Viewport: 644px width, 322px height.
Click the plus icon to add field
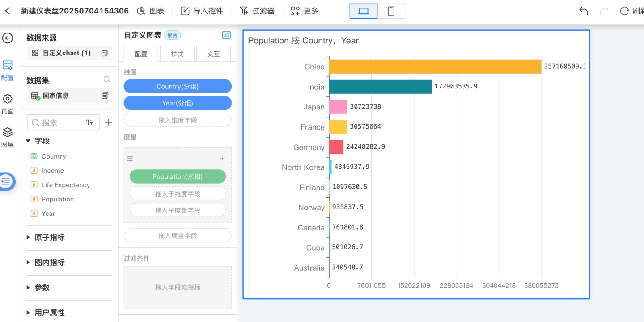(x=108, y=122)
